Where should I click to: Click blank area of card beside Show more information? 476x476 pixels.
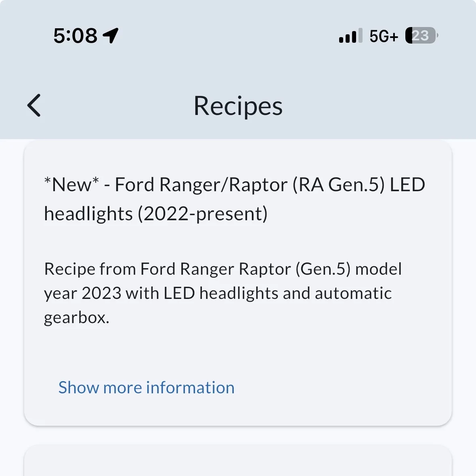pos(340,387)
